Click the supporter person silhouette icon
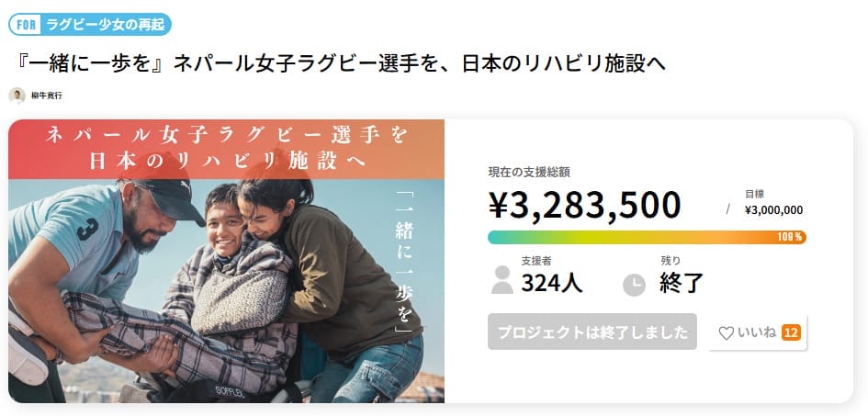The height and width of the screenshot is (416, 868). [x=502, y=279]
